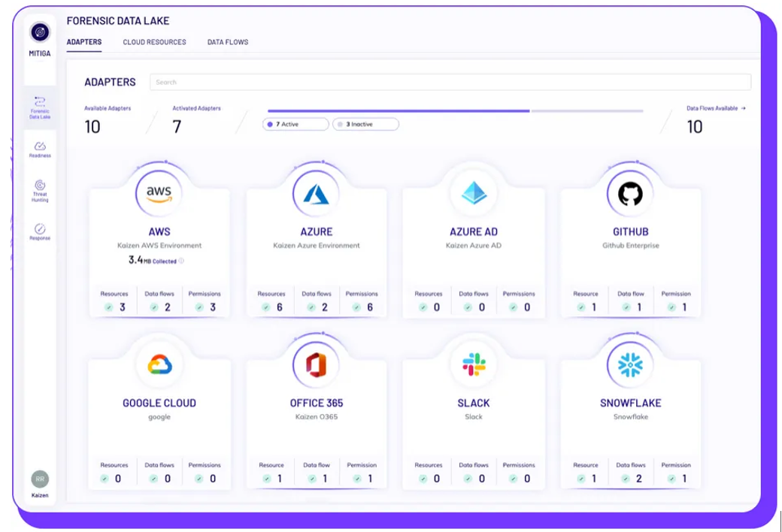Screen dimensions: 782x532
Task: Select the Google Cloud logo icon
Action: point(159,365)
